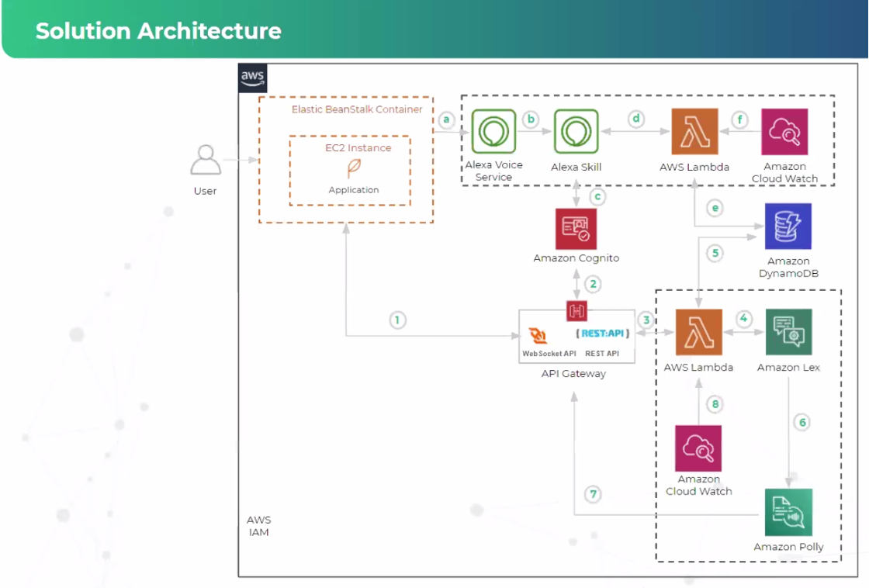Image resolution: width=869 pixels, height=588 pixels.
Task: Select the AWS IAM label
Action: pyautogui.click(x=259, y=526)
